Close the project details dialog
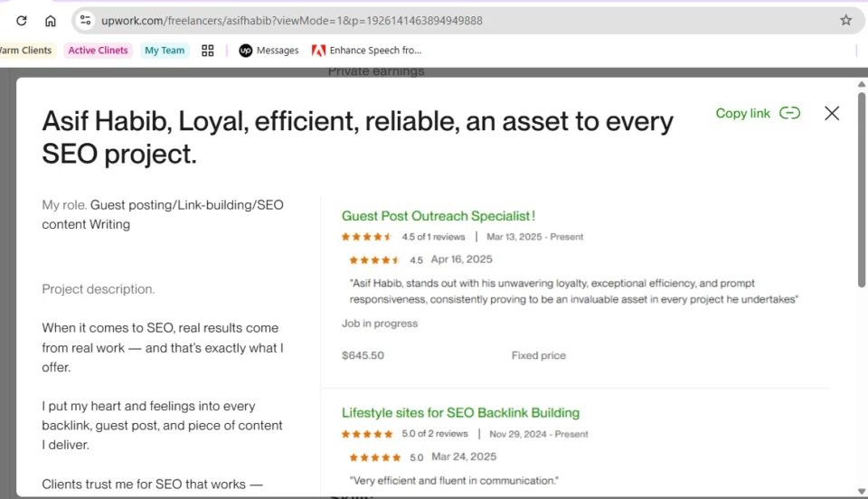 pos(832,113)
